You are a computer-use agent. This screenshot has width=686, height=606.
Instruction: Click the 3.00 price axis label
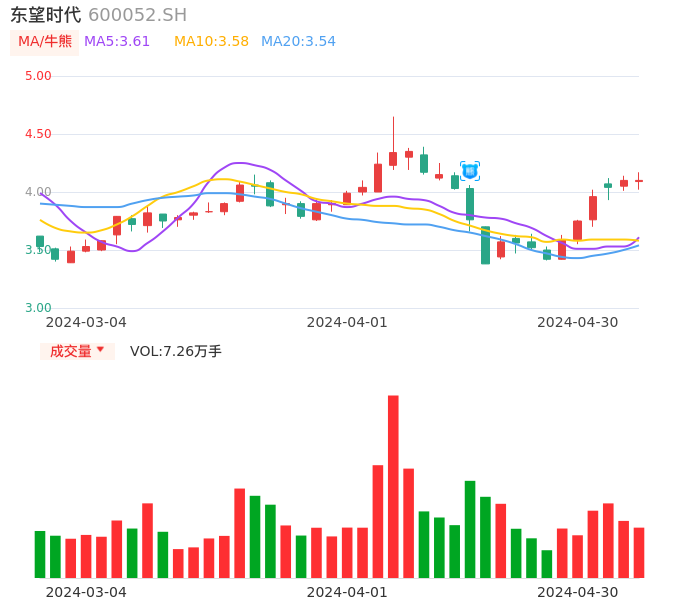point(38,308)
